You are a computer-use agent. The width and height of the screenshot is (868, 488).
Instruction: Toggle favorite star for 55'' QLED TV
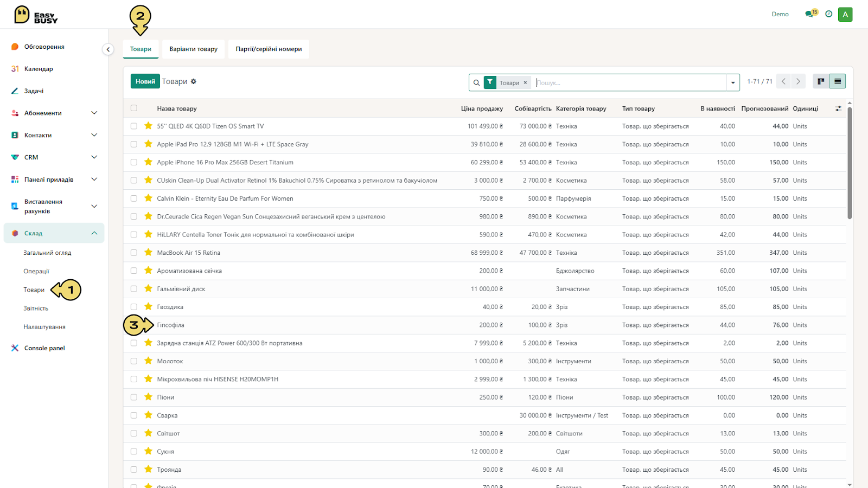point(148,126)
